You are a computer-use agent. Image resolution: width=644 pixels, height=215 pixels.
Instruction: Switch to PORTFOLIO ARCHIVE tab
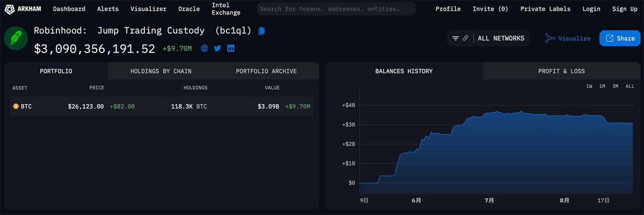[266, 71]
